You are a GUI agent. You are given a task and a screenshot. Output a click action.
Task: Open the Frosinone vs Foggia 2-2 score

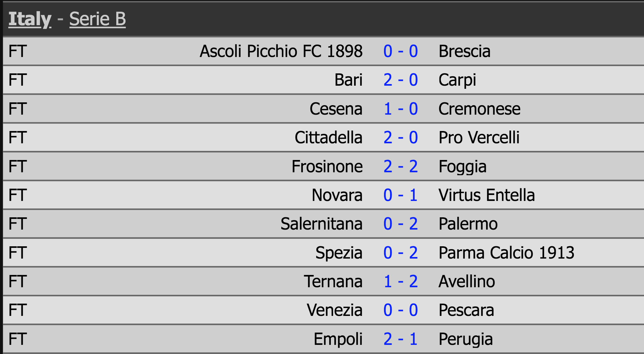(x=400, y=167)
